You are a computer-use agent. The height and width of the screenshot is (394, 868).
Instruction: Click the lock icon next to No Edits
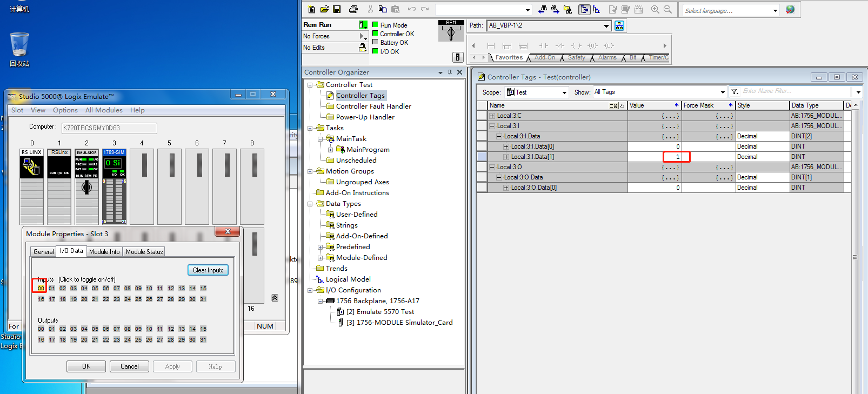tap(363, 48)
